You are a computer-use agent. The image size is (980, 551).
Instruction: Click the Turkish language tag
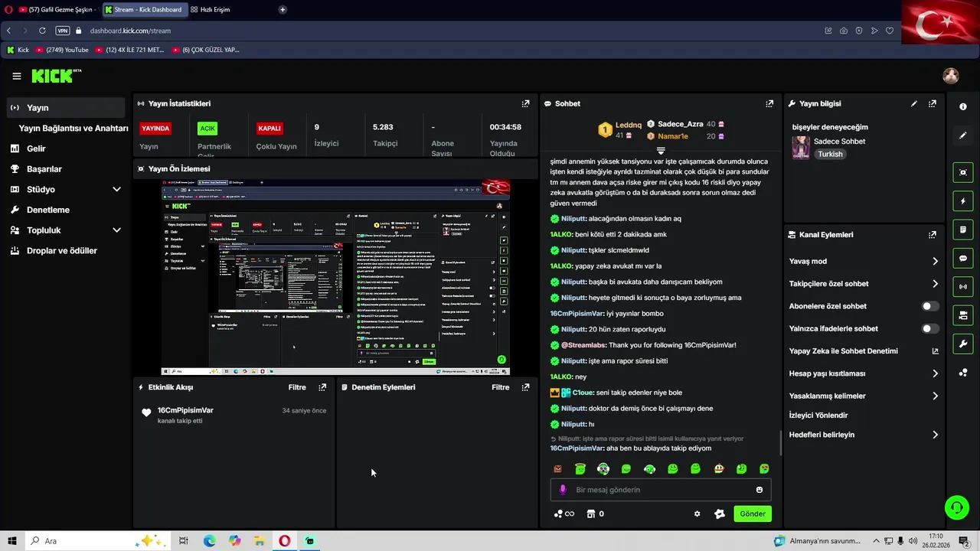coord(830,154)
